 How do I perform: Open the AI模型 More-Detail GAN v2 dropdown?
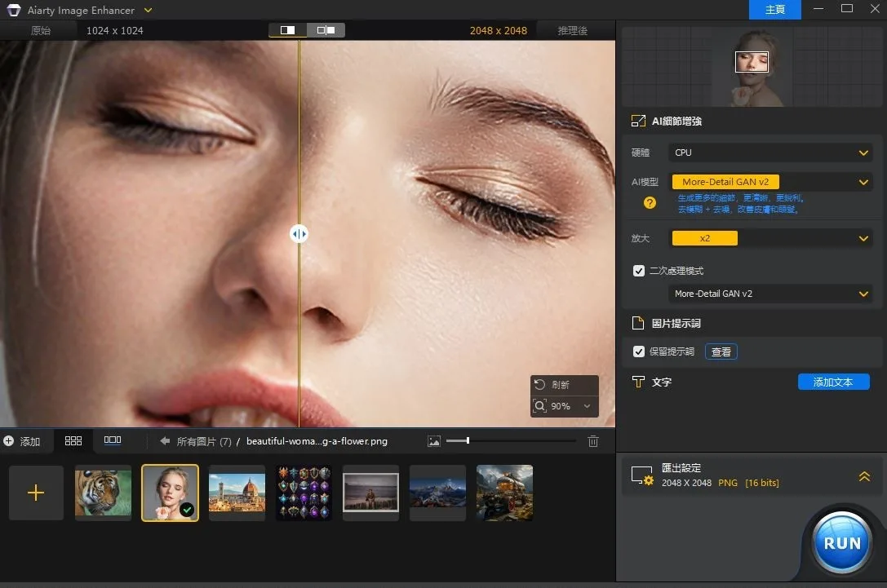pyautogui.click(x=770, y=182)
